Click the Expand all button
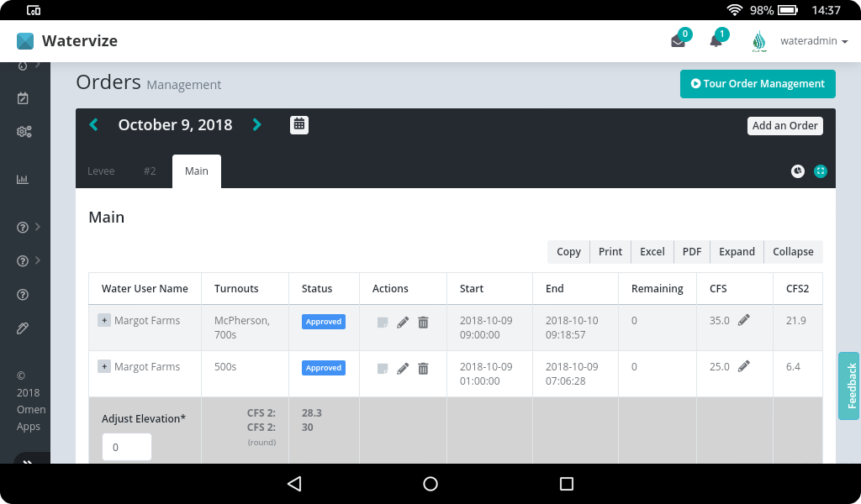The width and height of the screenshot is (861, 504). click(737, 252)
